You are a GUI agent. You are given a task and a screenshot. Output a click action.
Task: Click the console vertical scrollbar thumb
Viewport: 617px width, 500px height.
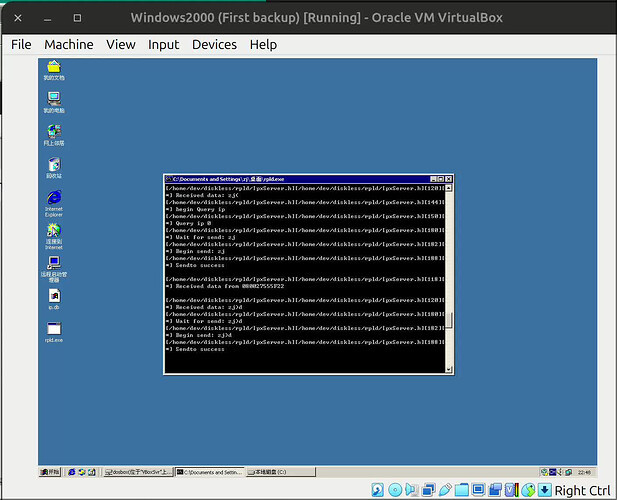[x=449, y=320]
